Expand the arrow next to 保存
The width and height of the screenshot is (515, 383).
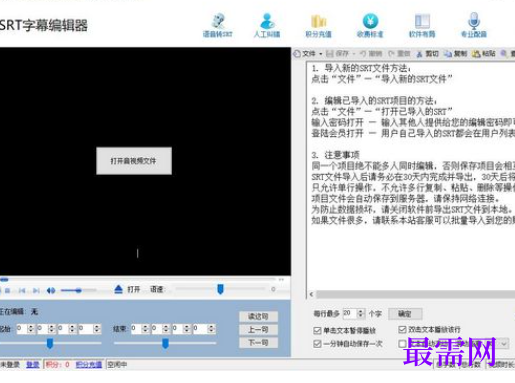354,54
